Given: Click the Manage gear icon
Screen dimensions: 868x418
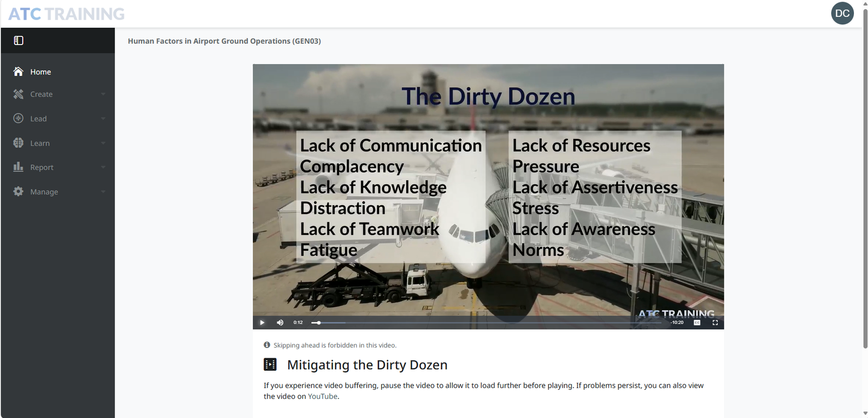Looking at the screenshot, I should (18, 192).
